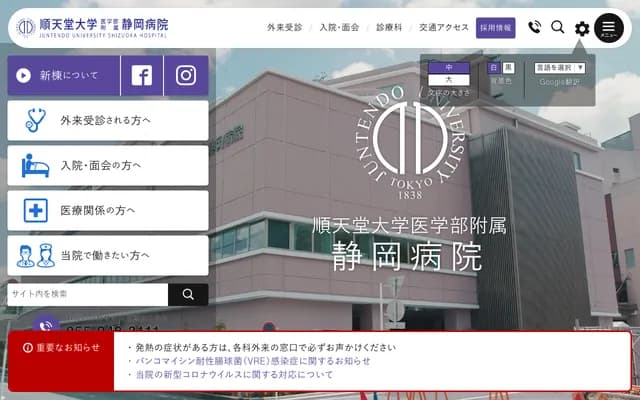Image resolution: width=640 pixels, height=400 pixels.
Task: Open 入院・面会 in the top navigation
Action: click(x=339, y=27)
